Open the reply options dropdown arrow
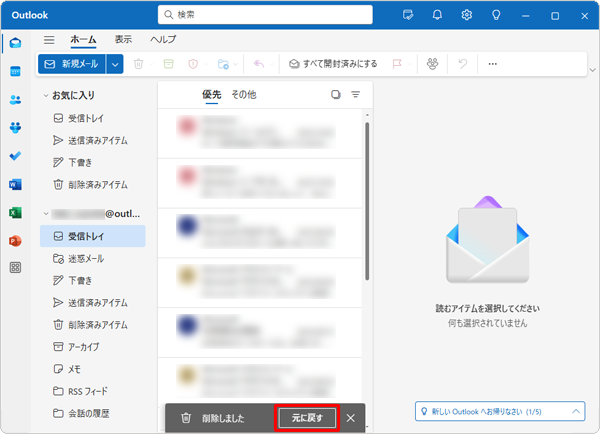The width and height of the screenshot is (600, 434). click(x=271, y=64)
